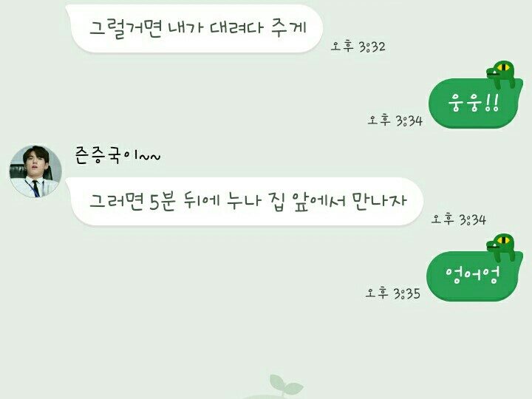
Task: Click the word 대려다 in the top message
Action: pyautogui.click(x=236, y=27)
